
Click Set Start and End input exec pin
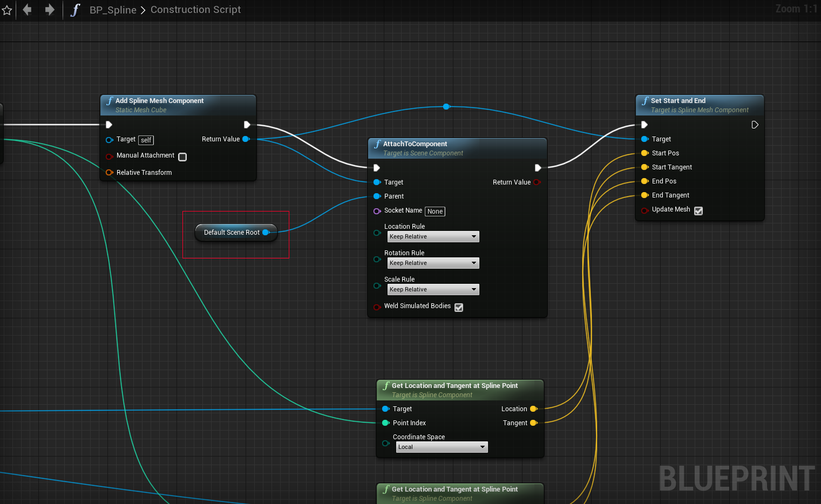(x=644, y=125)
